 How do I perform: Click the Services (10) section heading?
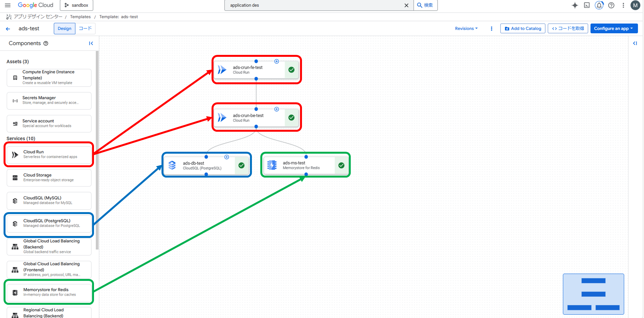point(21,138)
